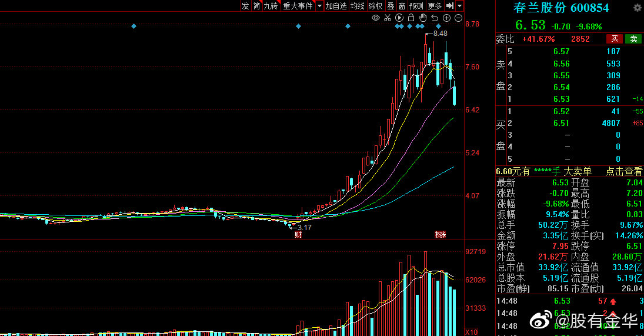The width and height of the screenshot is (644, 336).
Task: Click the jump-to-end arrow icon in toolbar
Action: point(450,6)
